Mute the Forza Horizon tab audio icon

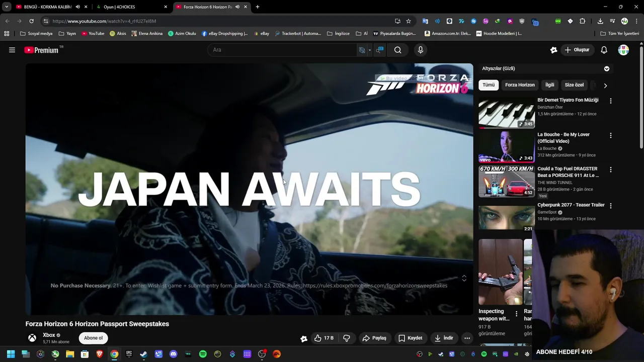click(x=237, y=7)
